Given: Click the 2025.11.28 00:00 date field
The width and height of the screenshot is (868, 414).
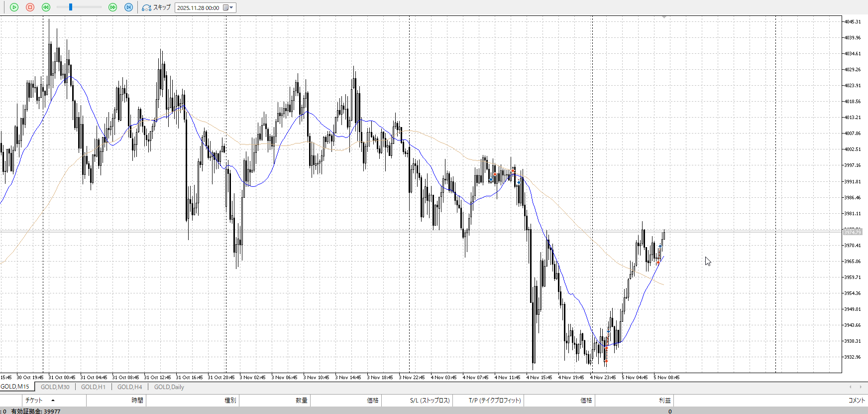Looking at the screenshot, I should coord(198,8).
